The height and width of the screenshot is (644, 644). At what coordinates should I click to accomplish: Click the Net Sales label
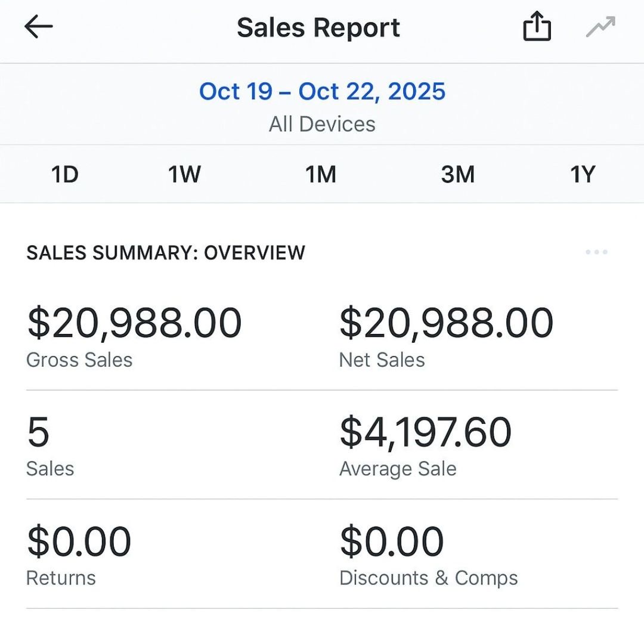click(x=382, y=360)
